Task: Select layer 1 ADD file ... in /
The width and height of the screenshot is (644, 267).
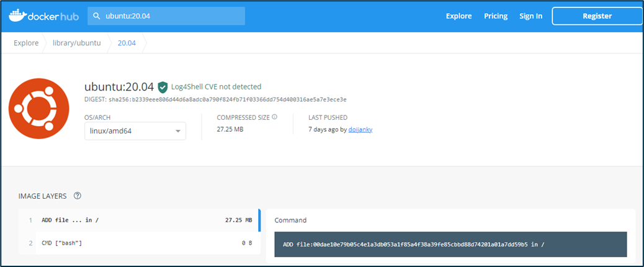Action: (140, 220)
